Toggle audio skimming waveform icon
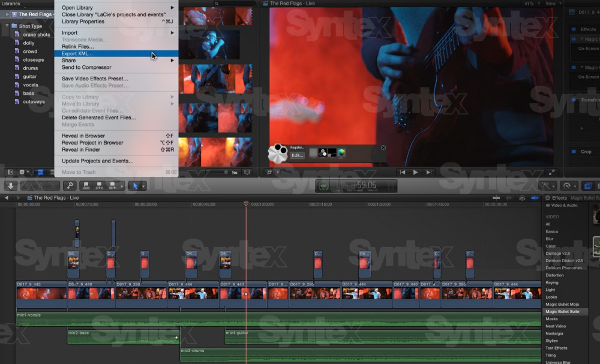 pos(509,198)
